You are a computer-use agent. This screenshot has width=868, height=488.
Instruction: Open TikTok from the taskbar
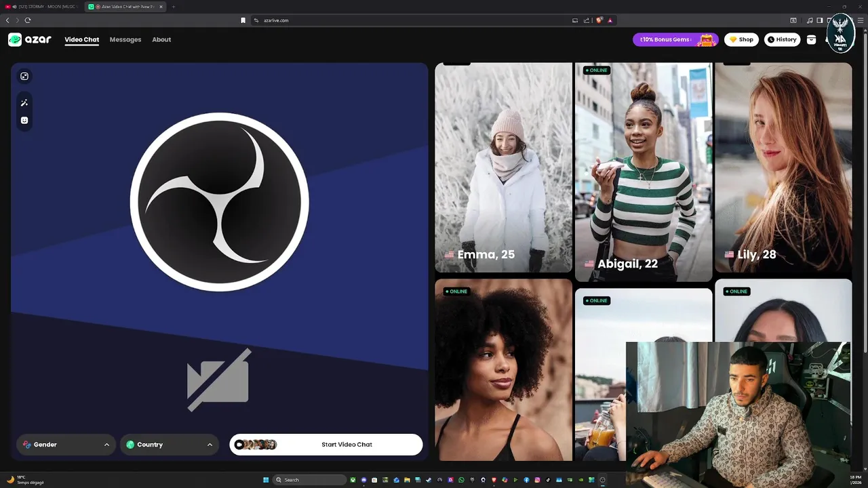point(548,480)
